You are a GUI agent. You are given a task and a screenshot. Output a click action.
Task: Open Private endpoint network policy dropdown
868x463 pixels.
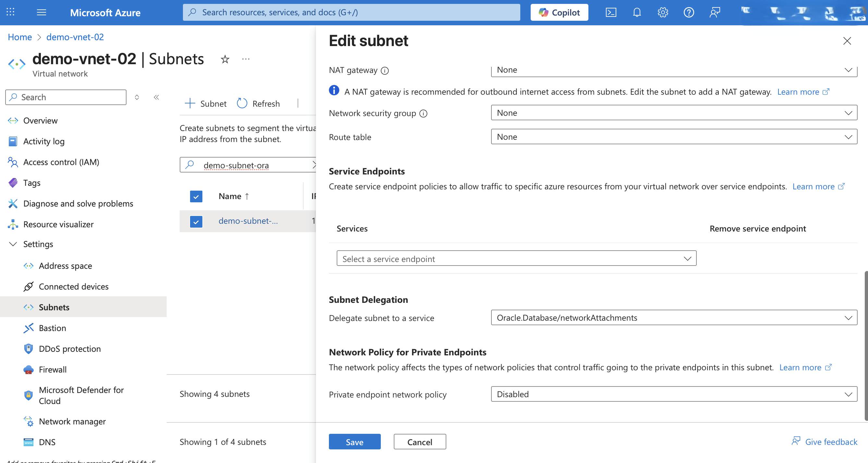674,394
